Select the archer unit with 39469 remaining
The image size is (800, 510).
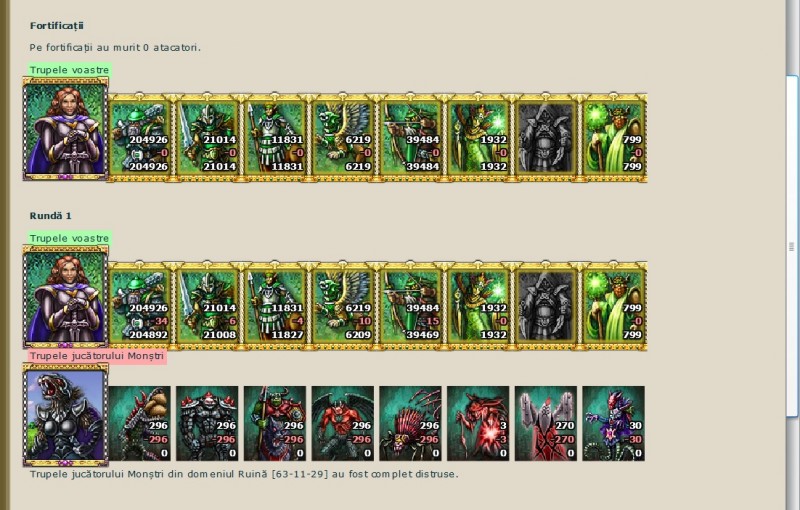(410, 306)
